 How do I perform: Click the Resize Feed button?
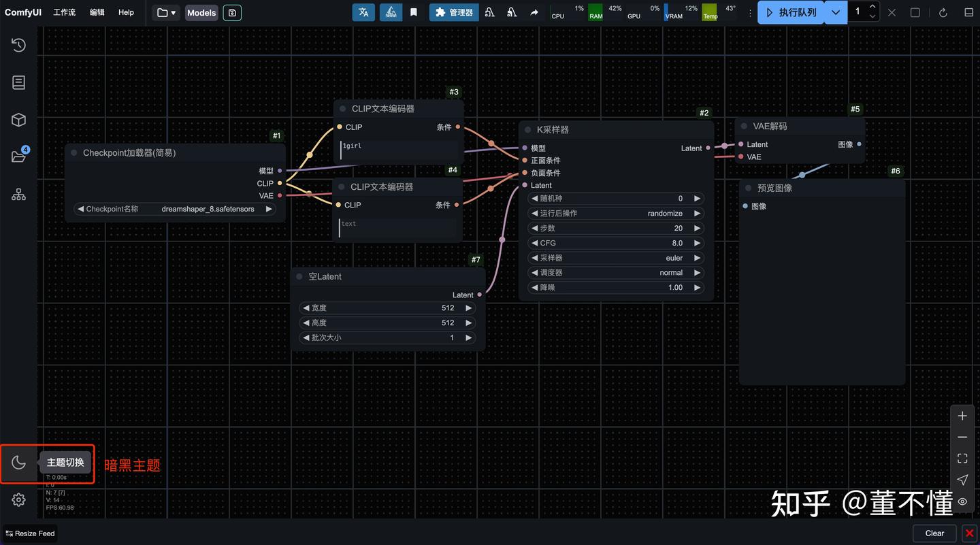pos(30,533)
